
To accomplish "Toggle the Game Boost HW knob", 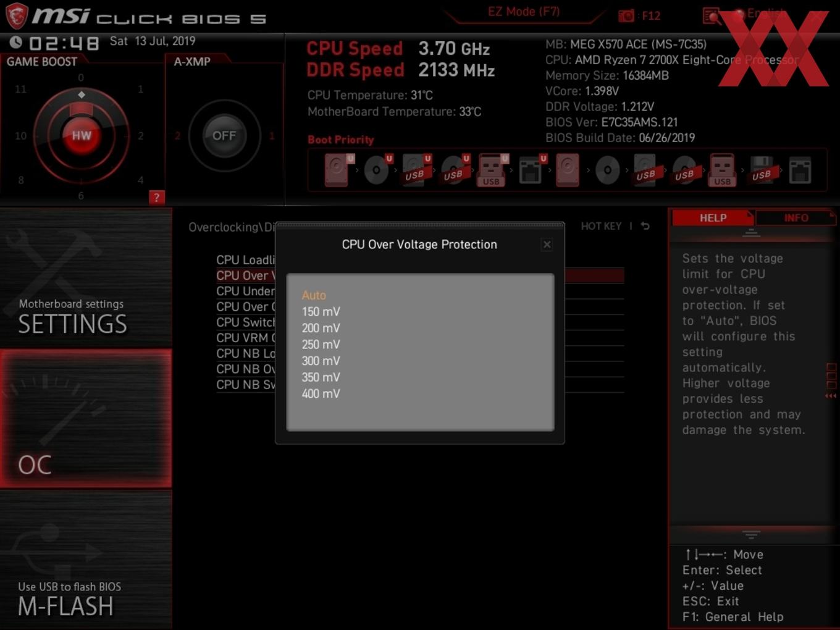I will [82, 135].
